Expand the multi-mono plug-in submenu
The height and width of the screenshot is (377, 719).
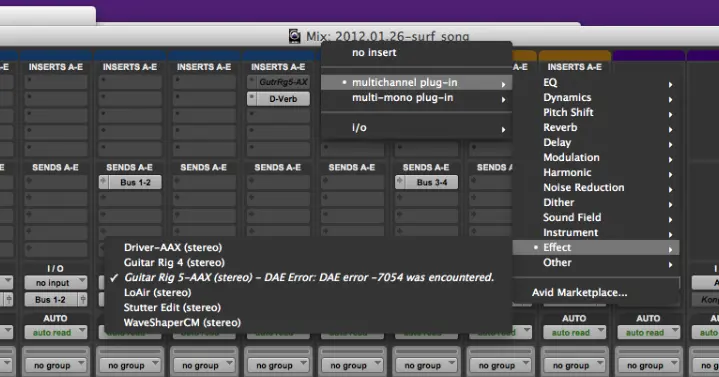point(503,99)
